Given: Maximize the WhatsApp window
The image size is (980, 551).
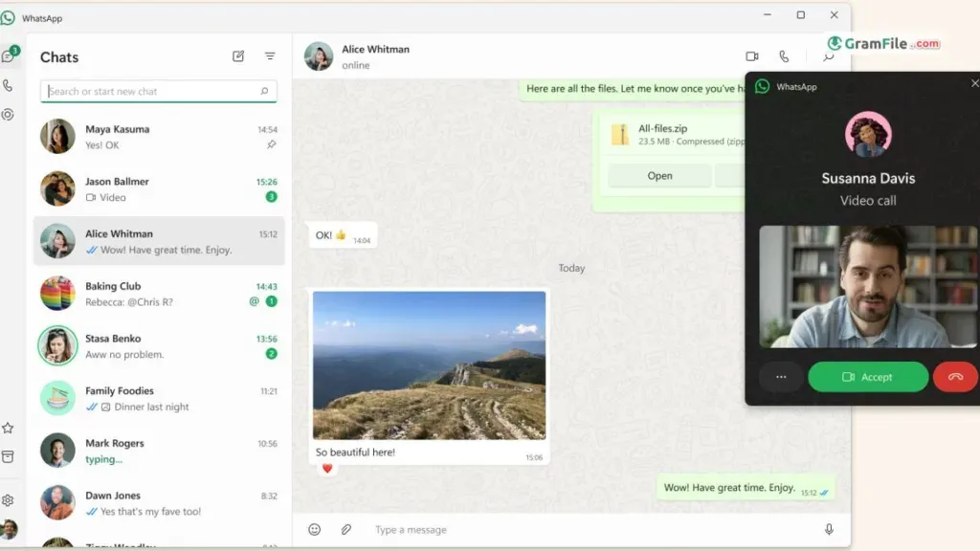Looking at the screenshot, I should pos(801,15).
